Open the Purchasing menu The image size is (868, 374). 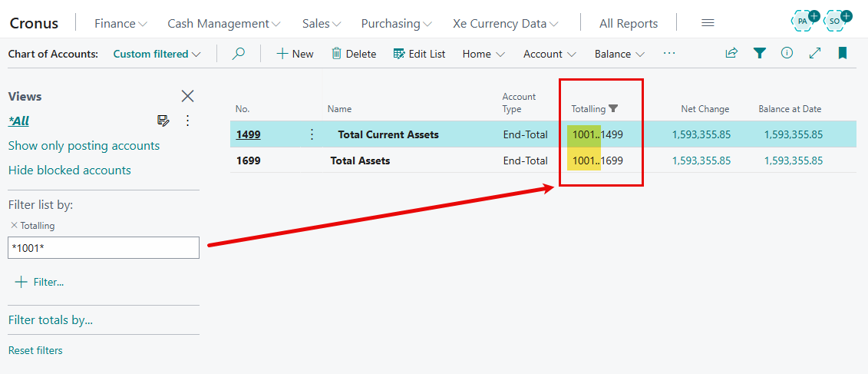point(396,24)
